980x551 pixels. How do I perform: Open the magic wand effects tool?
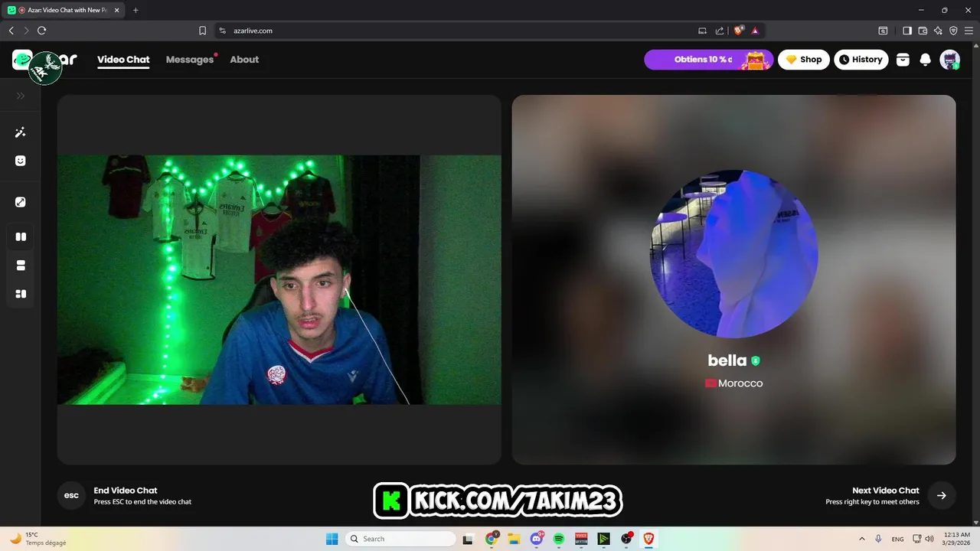pos(21,132)
